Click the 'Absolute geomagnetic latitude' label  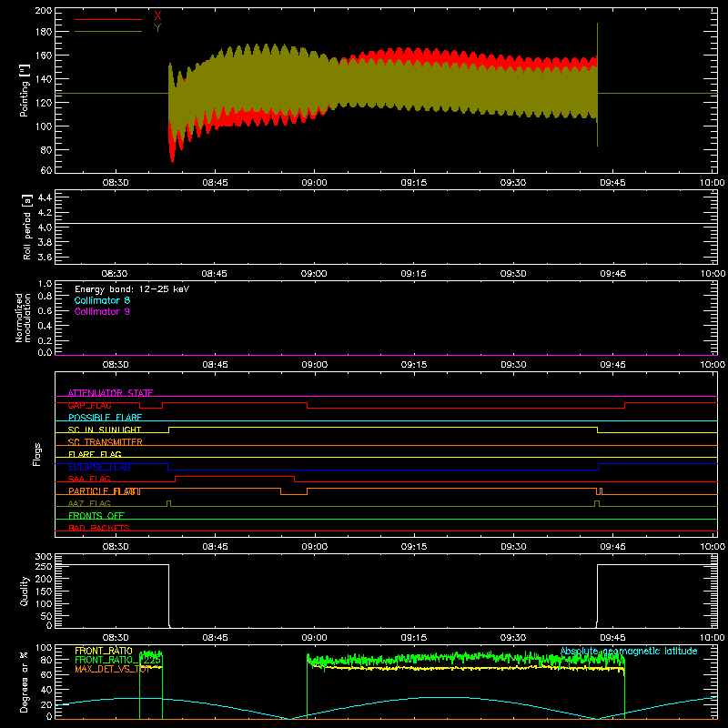tap(629, 651)
